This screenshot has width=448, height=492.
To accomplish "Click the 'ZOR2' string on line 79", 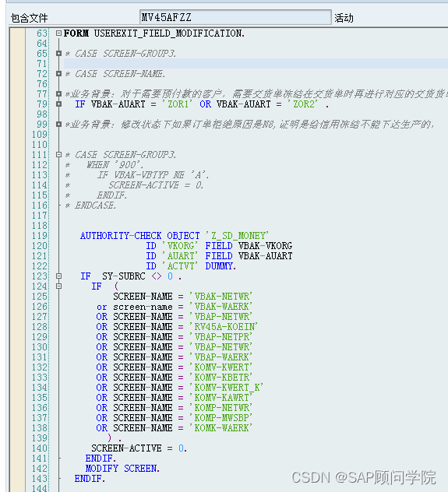I will pos(302,104).
